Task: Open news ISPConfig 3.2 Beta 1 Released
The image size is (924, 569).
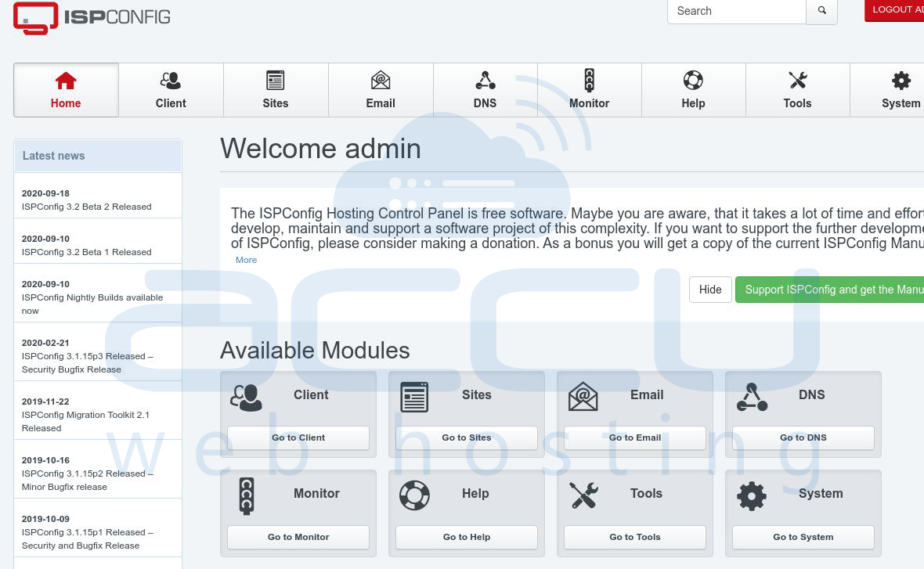Action: pos(87,252)
